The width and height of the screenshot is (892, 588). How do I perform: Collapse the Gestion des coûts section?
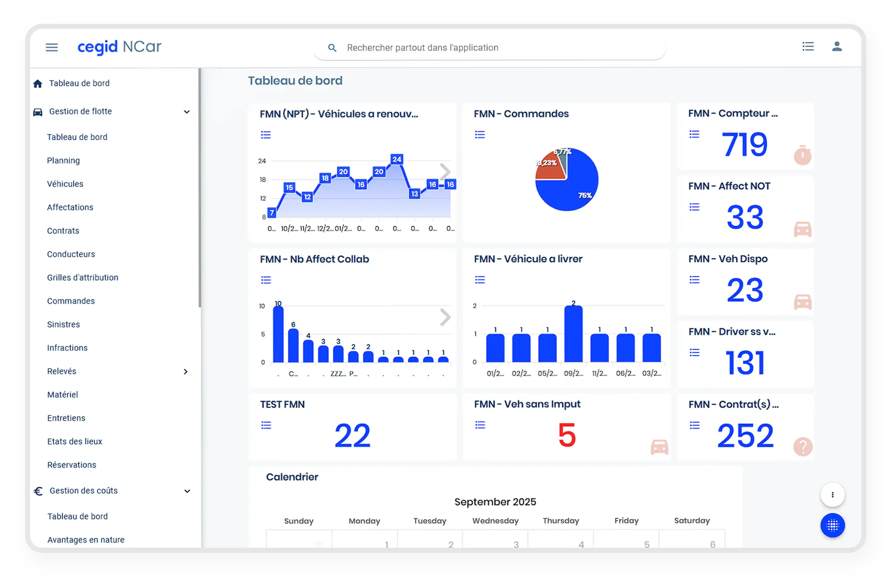[187, 491]
